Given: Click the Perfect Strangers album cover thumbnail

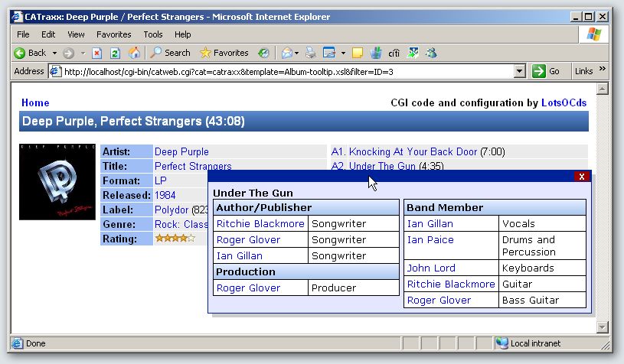Looking at the screenshot, I should coord(57,182).
